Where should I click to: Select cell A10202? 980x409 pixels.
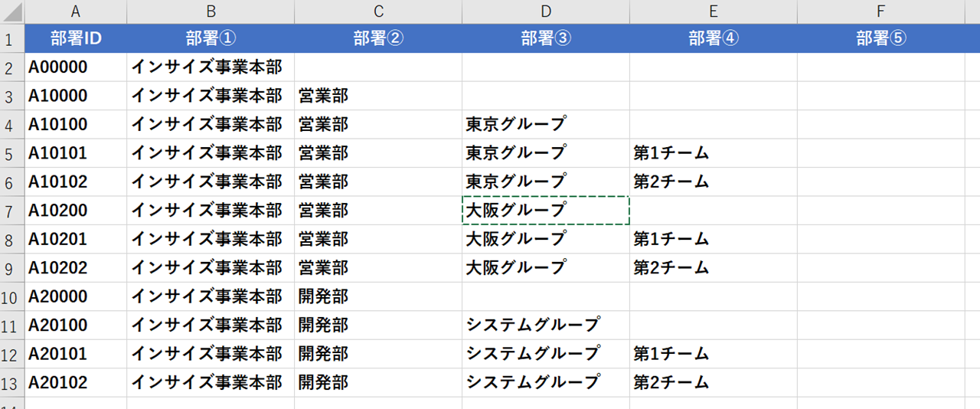76,268
